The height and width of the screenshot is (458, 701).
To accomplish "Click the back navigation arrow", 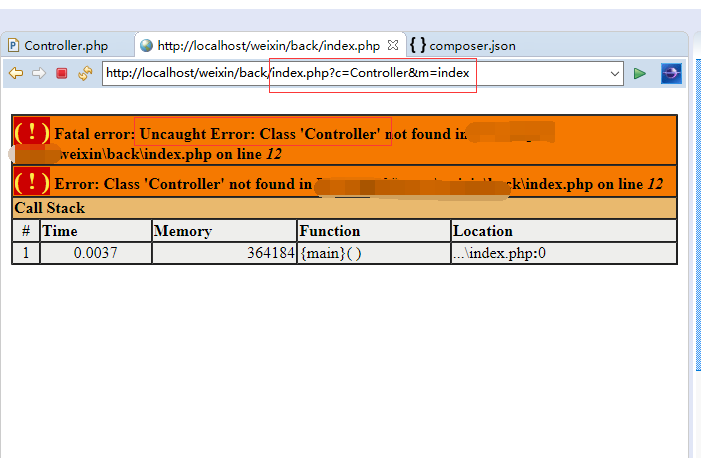I will coord(16,73).
